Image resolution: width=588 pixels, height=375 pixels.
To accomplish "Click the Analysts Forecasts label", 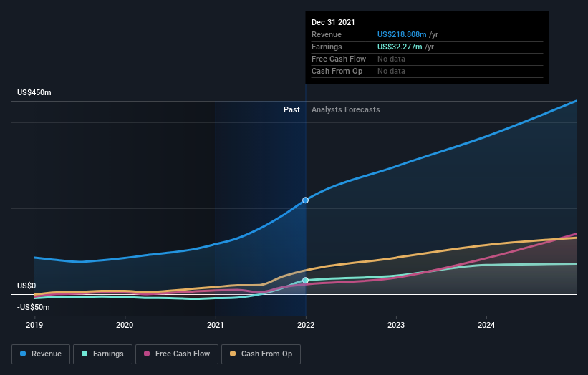I will [x=346, y=109].
